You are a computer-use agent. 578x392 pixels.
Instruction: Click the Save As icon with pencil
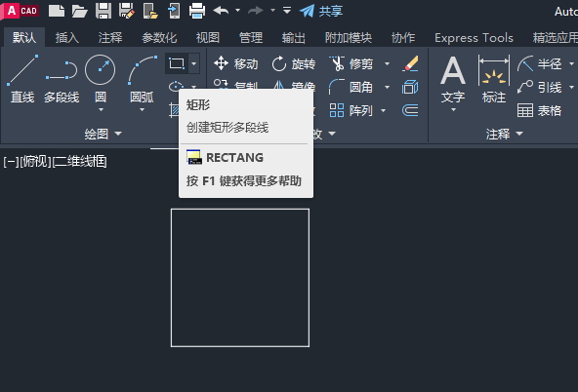click(x=127, y=11)
